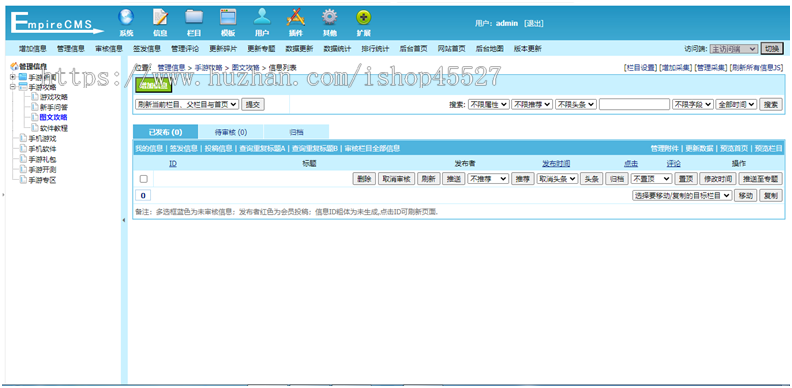Viewport: 792px width, 388px height.
Task: Open the 后台地图 menu item
Action: [x=489, y=49]
